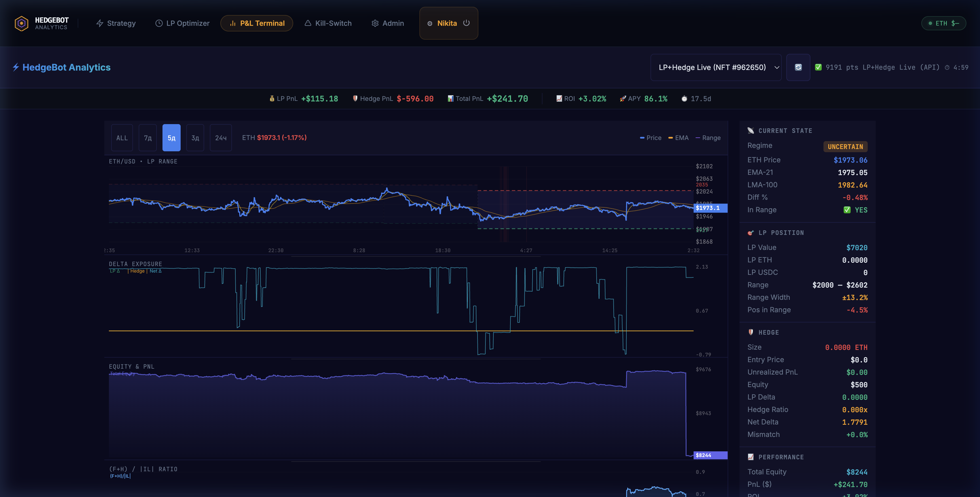Viewport: 980px width, 497px height.
Task: Open the P&L Terminal tab
Action: tap(257, 23)
